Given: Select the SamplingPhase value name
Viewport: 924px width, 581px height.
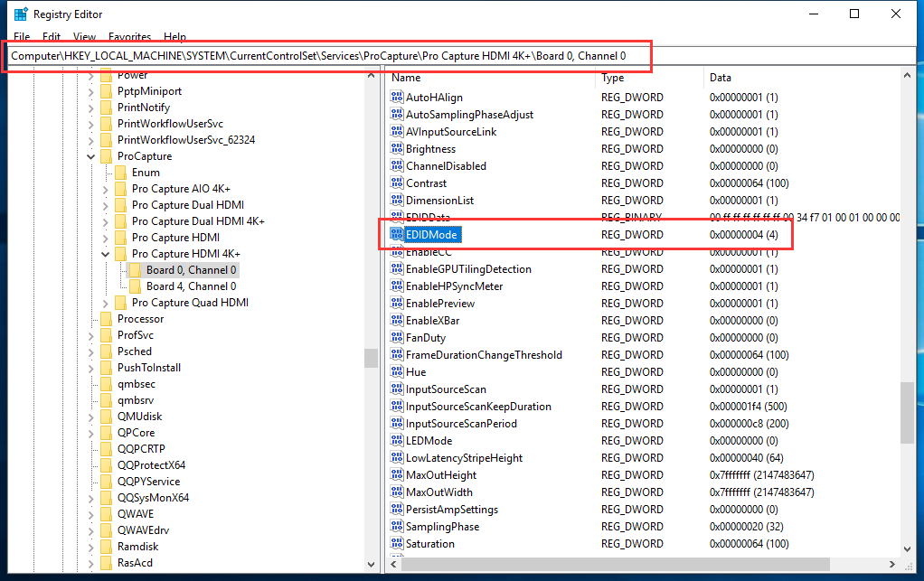Looking at the screenshot, I should pyautogui.click(x=442, y=526).
